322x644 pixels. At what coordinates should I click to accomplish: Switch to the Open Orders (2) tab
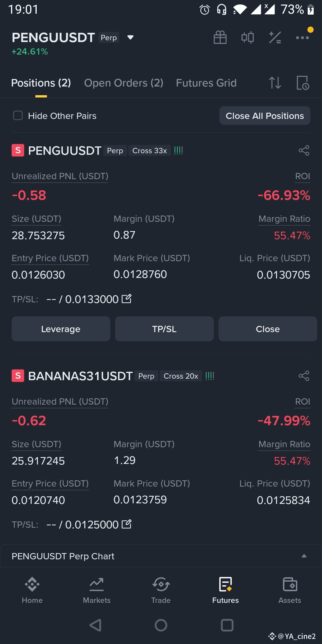click(124, 83)
